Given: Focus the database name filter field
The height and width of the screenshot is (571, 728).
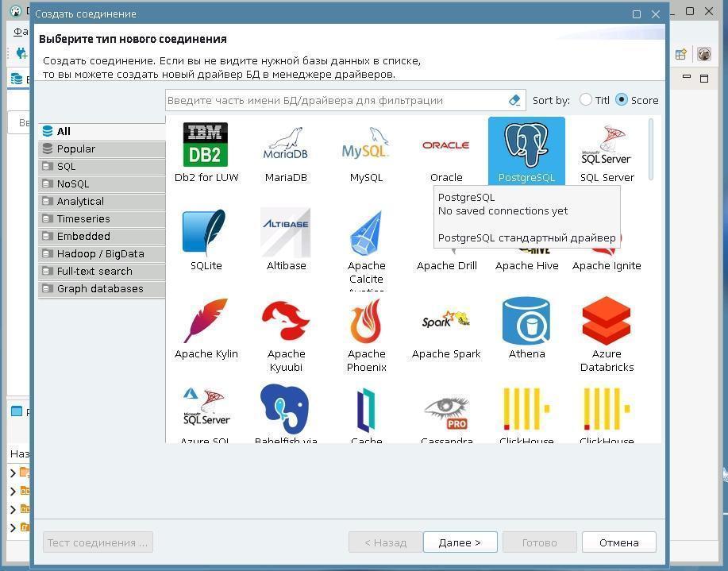Looking at the screenshot, I should coord(333,100).
